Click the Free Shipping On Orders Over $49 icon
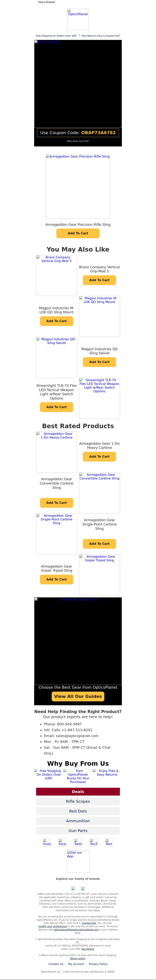This screenshot has height=980, width=156. (49, 774)
